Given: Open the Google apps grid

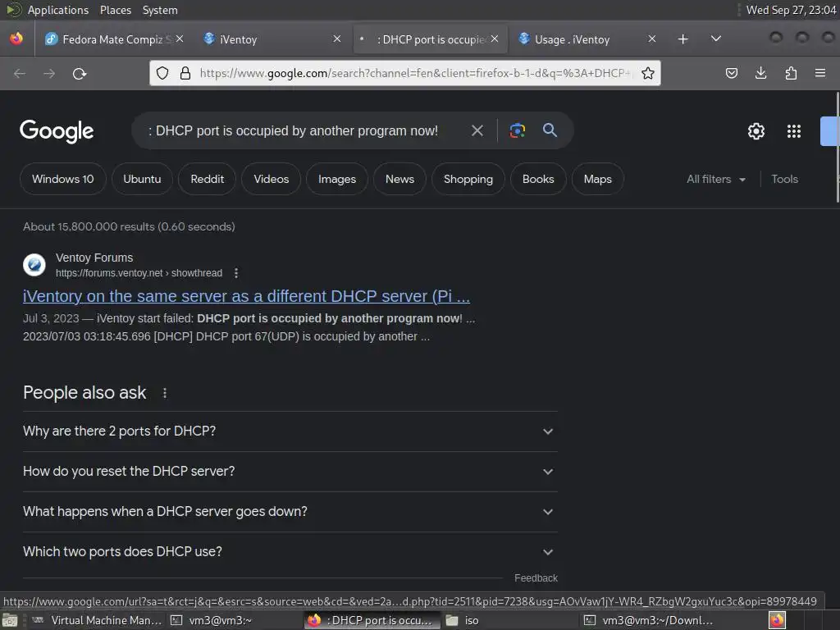Looking at the screenshot, I should pyautogui.click(x=794, y=131).
